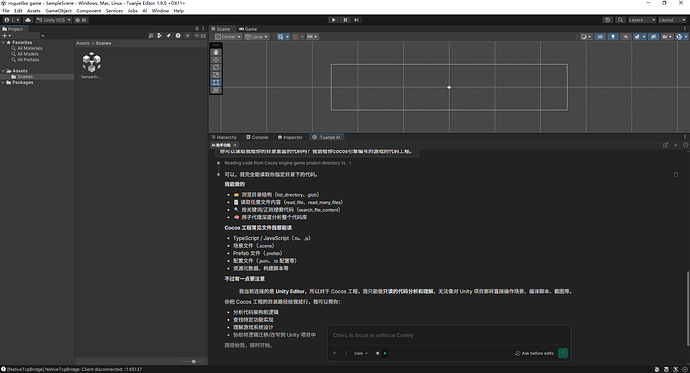Open the GameObject menu
690x373 pixels.
59,11
